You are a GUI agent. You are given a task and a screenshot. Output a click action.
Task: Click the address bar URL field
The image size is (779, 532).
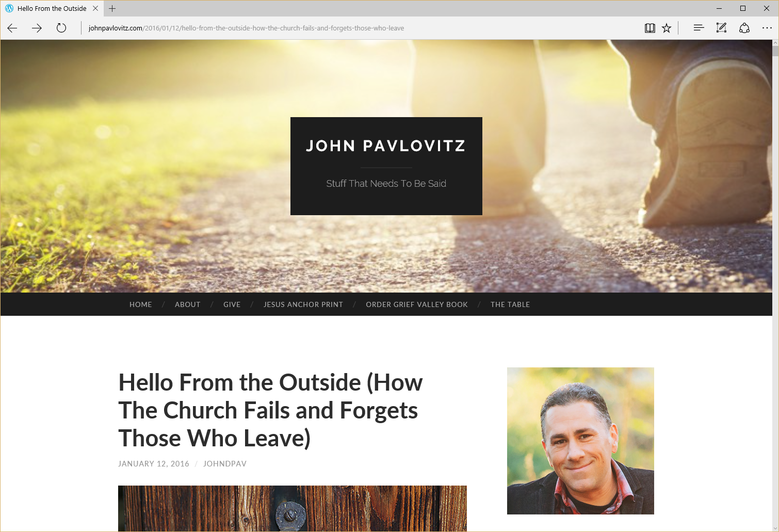[x=361, y=28]
